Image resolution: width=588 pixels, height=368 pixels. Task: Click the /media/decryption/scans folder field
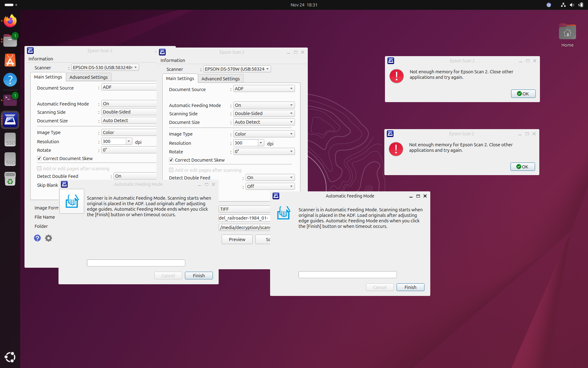244,228
